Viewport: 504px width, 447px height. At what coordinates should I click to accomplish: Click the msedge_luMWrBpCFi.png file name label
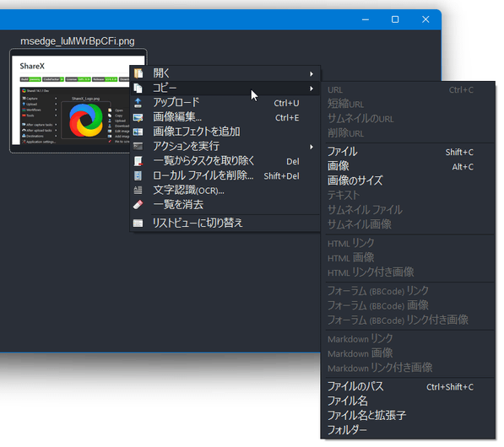[78, 41]
